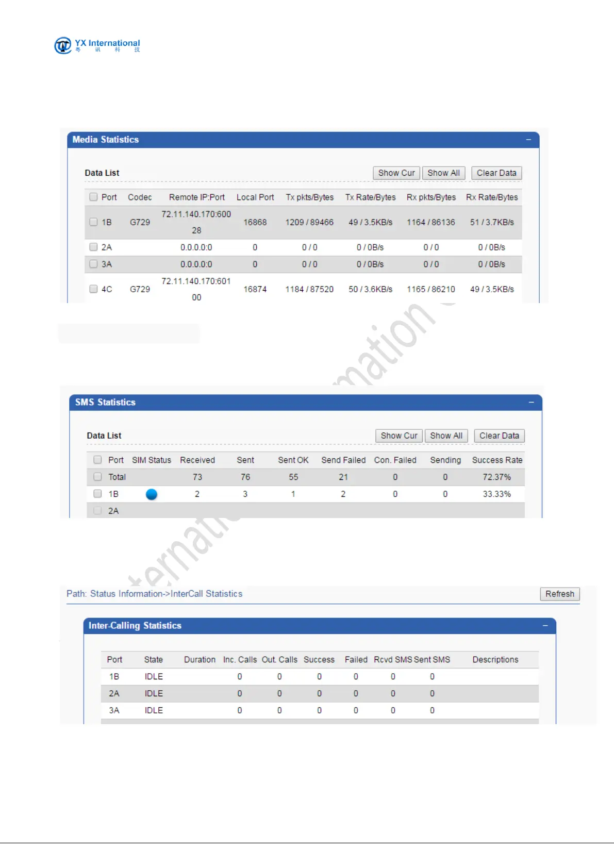Click Rx value 1164 / 86136
614x868 pixels.
pyautogui.click(x=431, y=222)
